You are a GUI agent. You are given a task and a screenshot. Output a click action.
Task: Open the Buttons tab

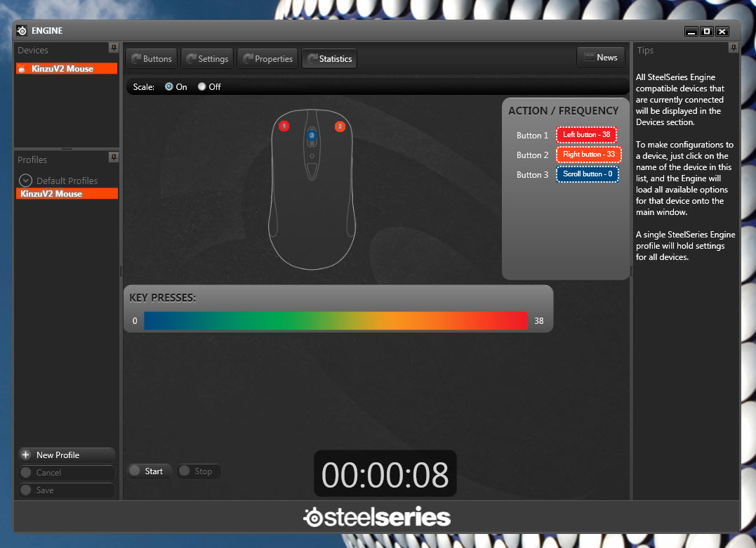point(152,59)
